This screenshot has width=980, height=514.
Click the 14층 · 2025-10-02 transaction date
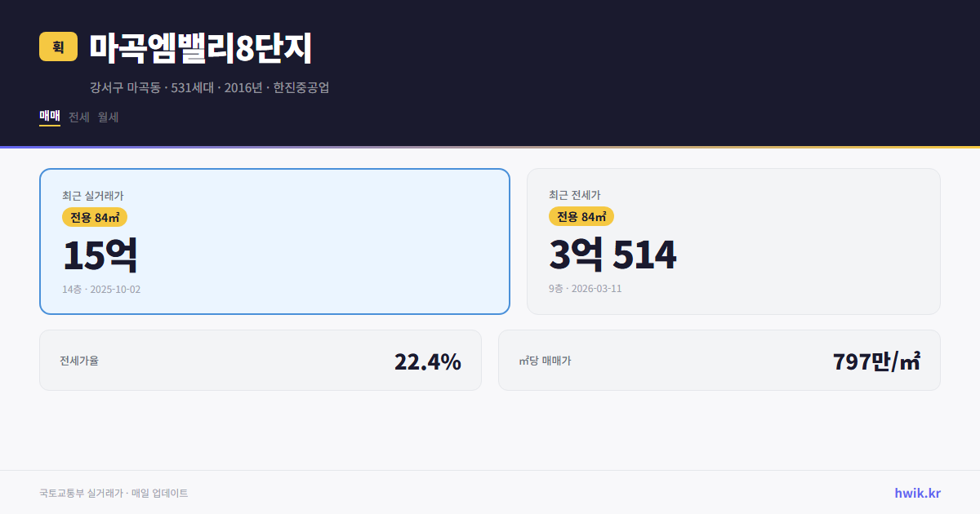pos(103,288)
